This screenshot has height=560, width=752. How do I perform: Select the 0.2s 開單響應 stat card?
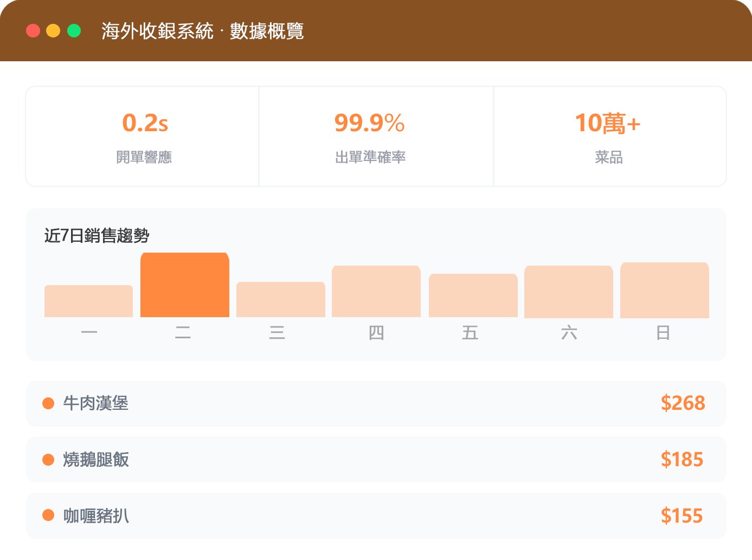[143, 136]
